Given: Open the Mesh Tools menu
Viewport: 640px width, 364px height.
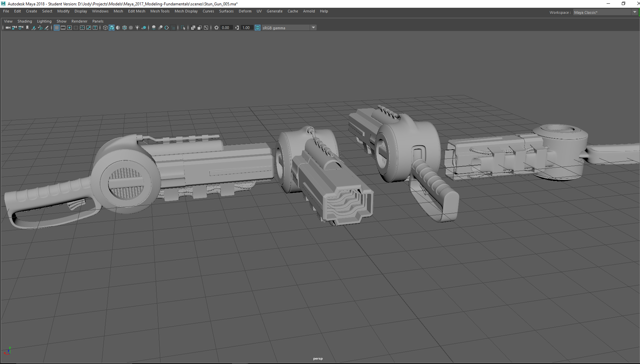Looking at the screenshot, I should tap(160, 11).
